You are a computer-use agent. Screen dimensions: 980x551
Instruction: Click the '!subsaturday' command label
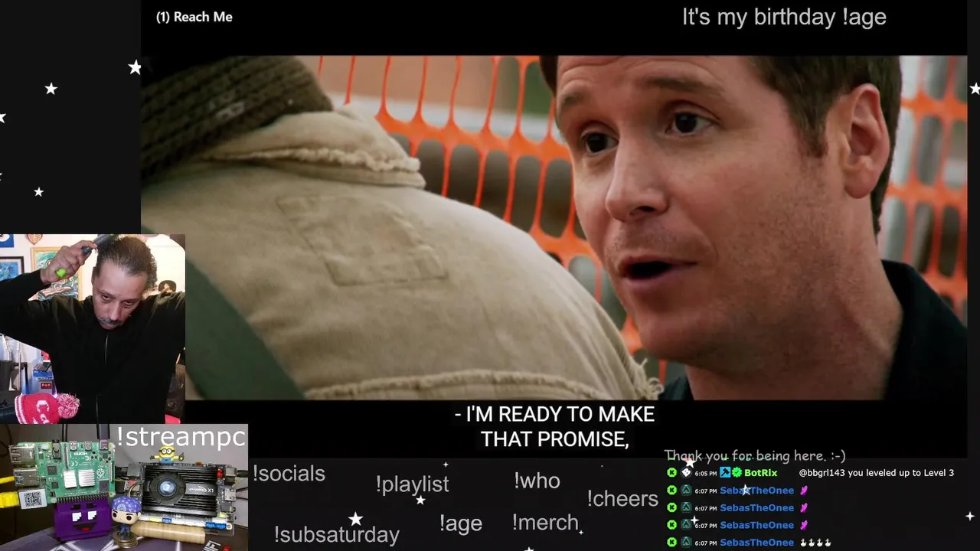click(x=336, y=534)
